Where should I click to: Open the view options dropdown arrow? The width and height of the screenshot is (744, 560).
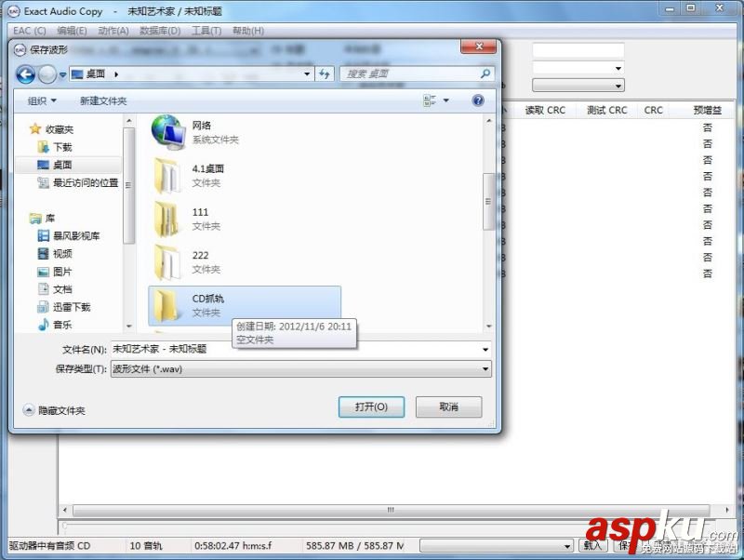[x=446, y=100]
